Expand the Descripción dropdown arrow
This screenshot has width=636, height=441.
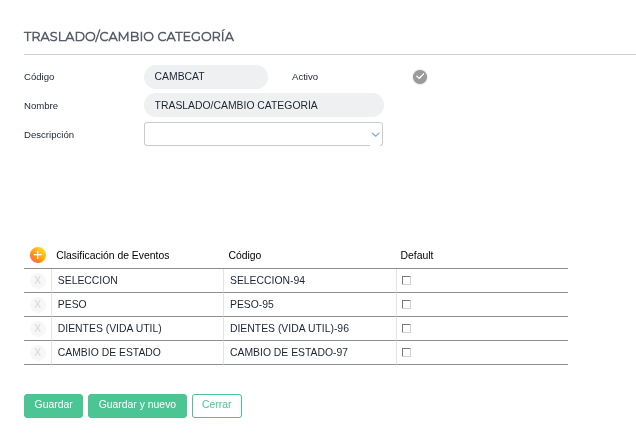point(375,134)
